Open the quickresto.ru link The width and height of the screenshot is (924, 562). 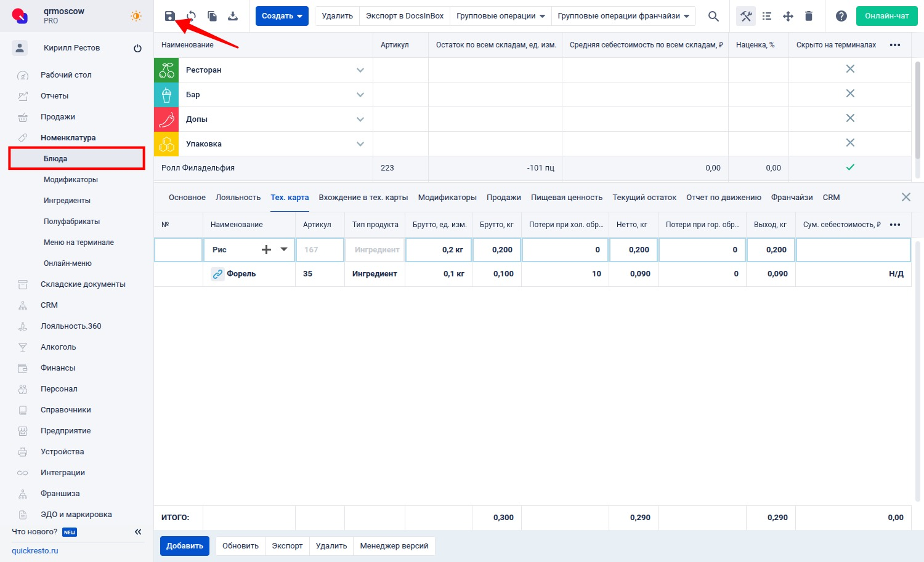[x=35, y=551]
